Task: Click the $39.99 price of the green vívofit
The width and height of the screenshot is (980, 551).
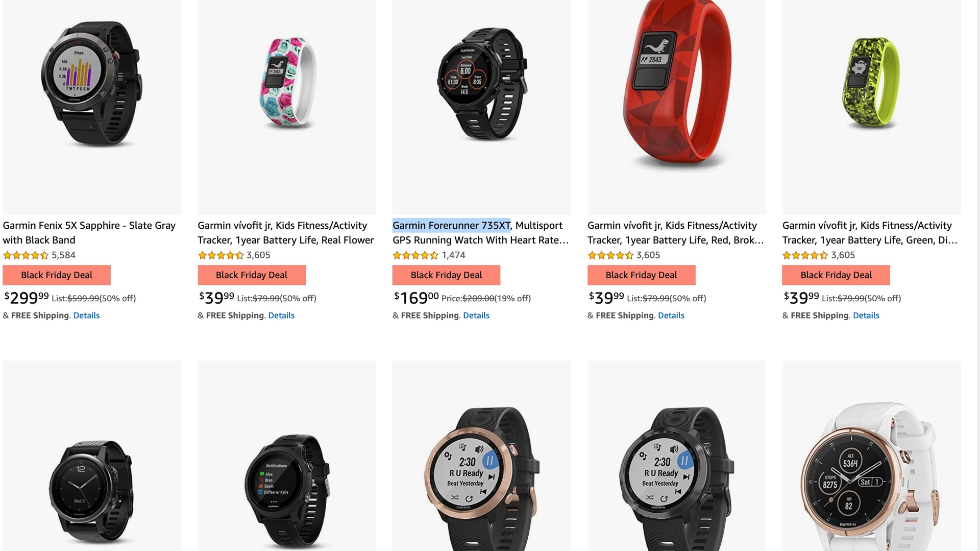Action: point(801,297)
